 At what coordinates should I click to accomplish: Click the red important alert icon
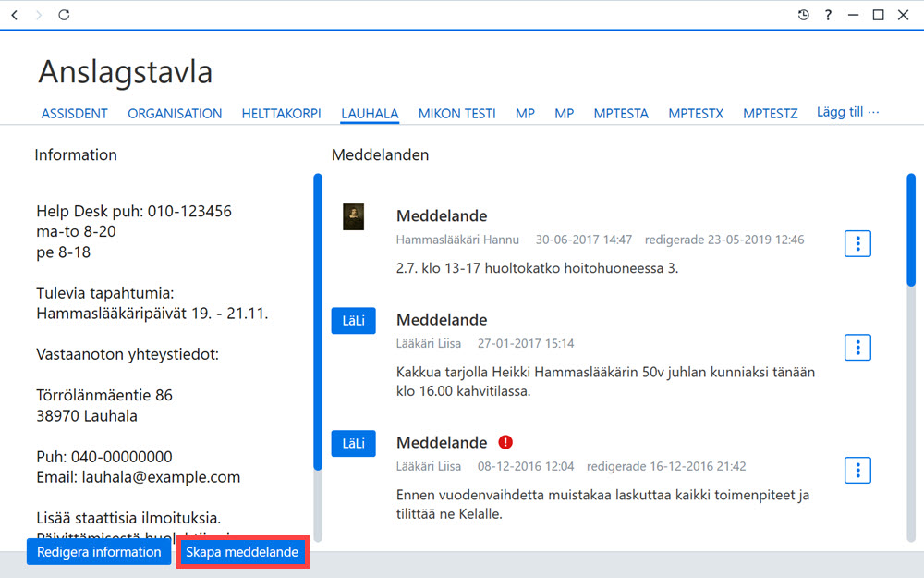point(505,442)
